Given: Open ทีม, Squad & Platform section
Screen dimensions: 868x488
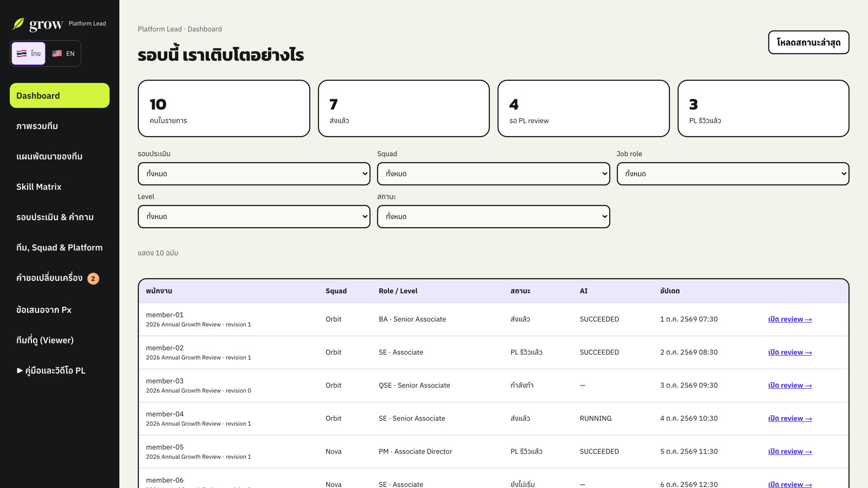Looking at the screenshot, I should coord(60,247).
